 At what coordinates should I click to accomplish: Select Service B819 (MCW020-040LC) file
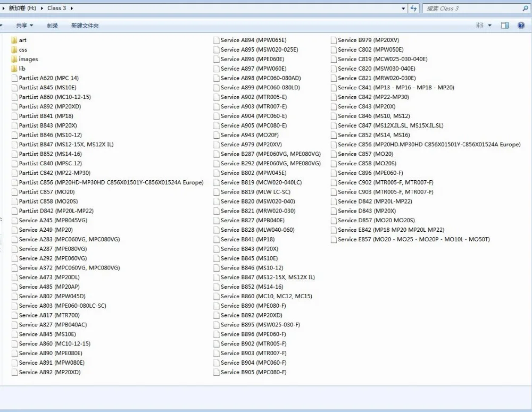[261, 182]
